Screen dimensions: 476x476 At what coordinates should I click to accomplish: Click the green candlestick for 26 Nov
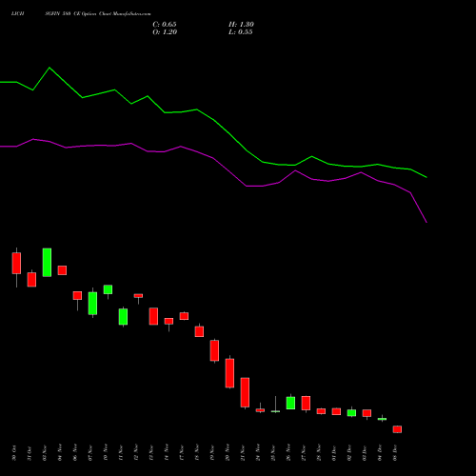tap(290, 403)
